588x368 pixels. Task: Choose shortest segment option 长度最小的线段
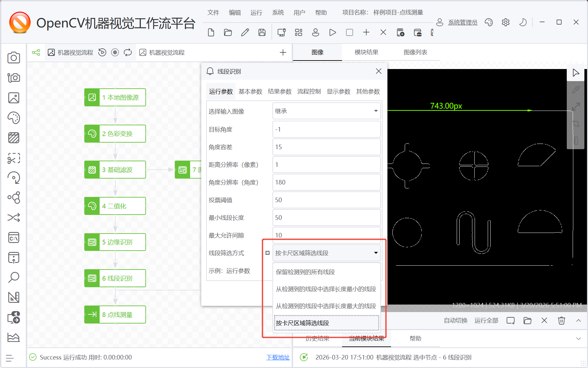coord(327,289)
